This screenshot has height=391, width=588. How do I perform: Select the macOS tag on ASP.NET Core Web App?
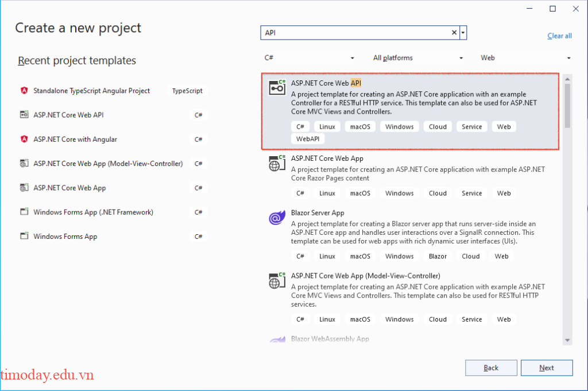coord(359,193)
